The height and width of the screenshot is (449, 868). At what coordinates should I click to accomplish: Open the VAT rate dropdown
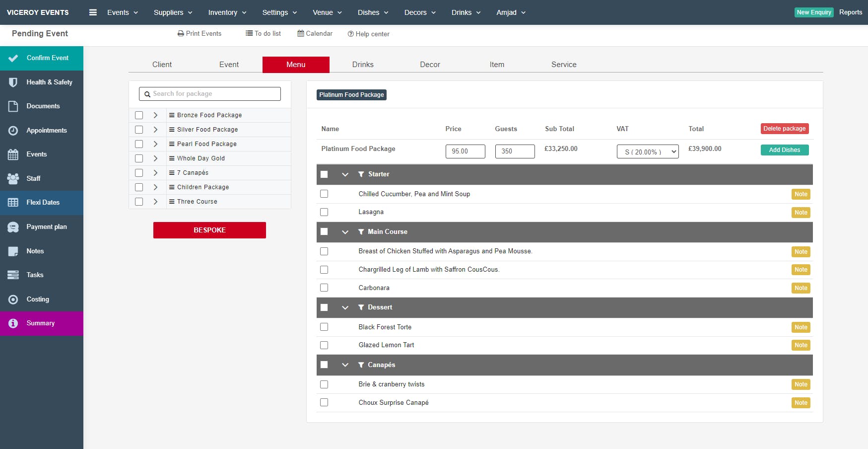[648, 151]
